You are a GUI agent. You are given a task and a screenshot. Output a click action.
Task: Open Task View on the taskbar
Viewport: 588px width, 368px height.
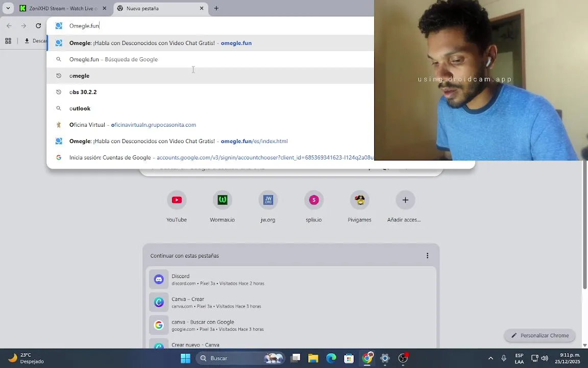coord(295,358)
